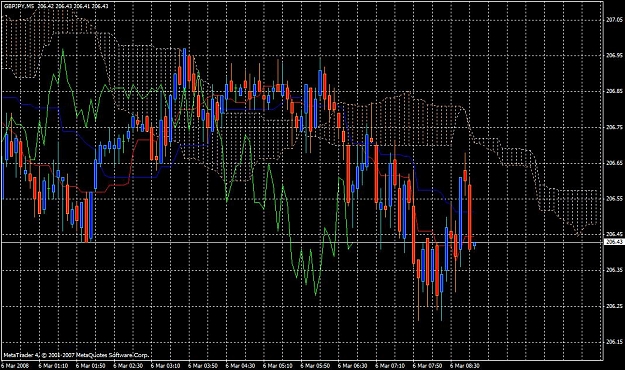
Task: Click the '6 Mar 03:50' time label
Action: pyautogui.click(x=203, y=366)
